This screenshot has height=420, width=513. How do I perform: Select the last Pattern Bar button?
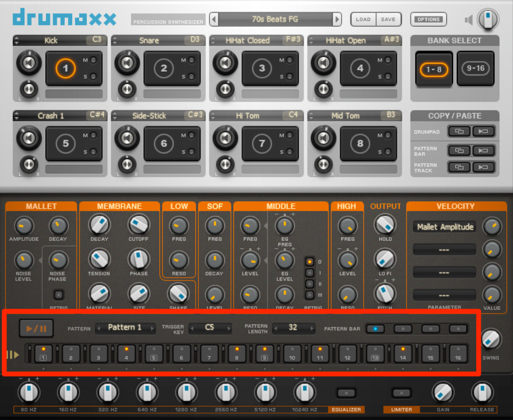tap(458, 329)
